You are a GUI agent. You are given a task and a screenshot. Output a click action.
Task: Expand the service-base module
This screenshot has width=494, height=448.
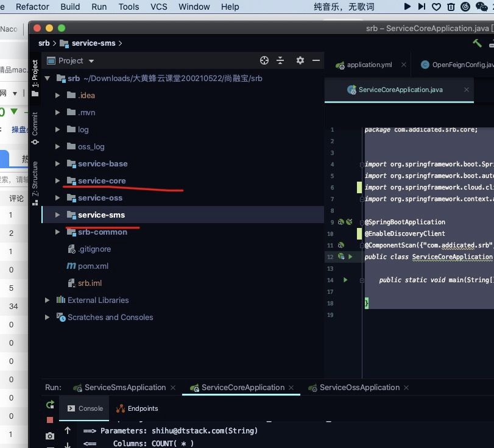(x=57, y=163)
